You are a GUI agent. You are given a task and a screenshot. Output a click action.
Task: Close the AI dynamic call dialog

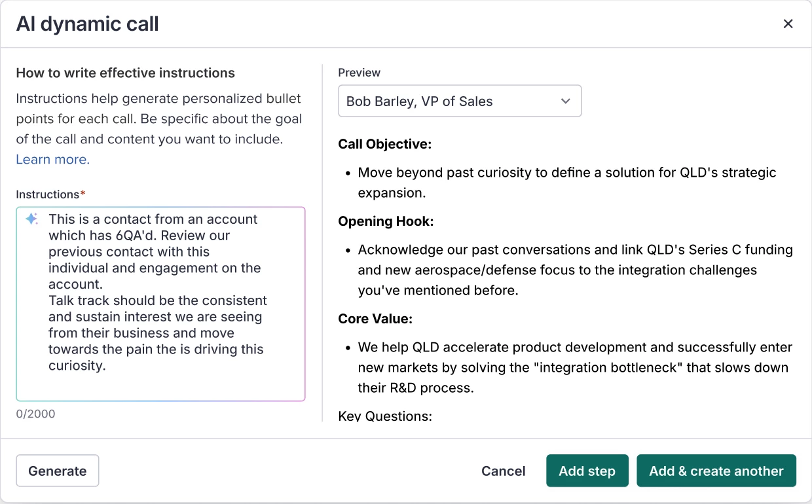[788, 24]
